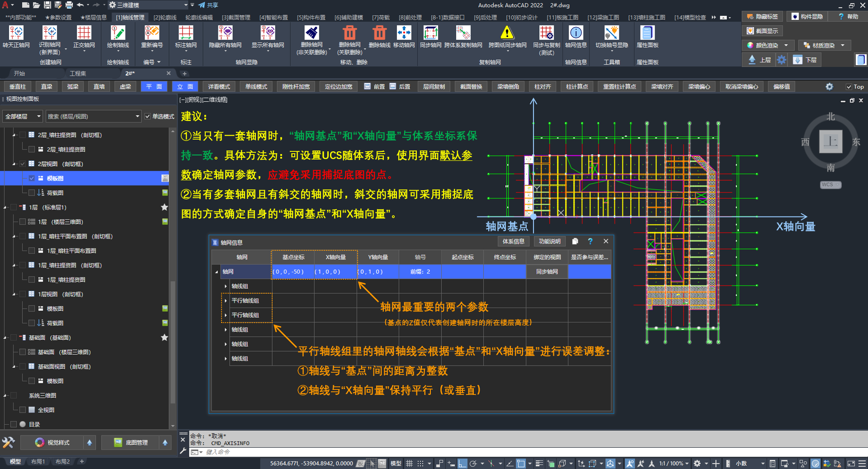Open the 颜色渲染 dropdown arrow
The width and height of the screenshot is (868, 469).
pos(786,45)
